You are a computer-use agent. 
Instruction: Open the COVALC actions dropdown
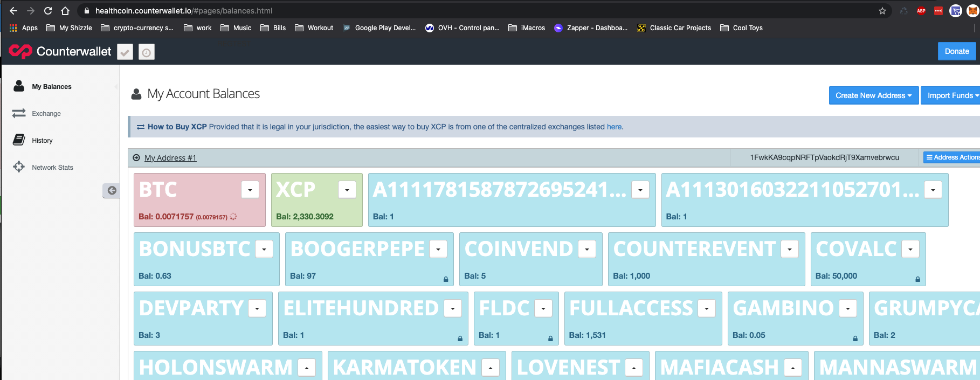(910, 249)
